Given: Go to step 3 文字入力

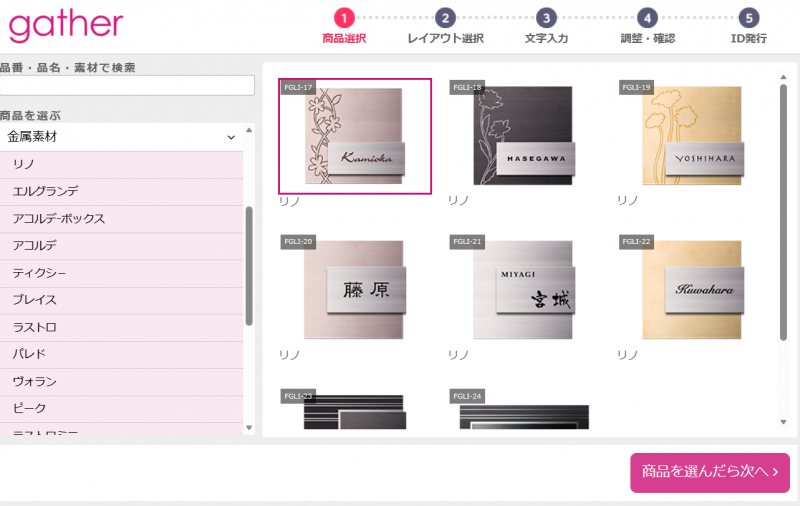Looking at the screenshot, I should pos(546,18).
